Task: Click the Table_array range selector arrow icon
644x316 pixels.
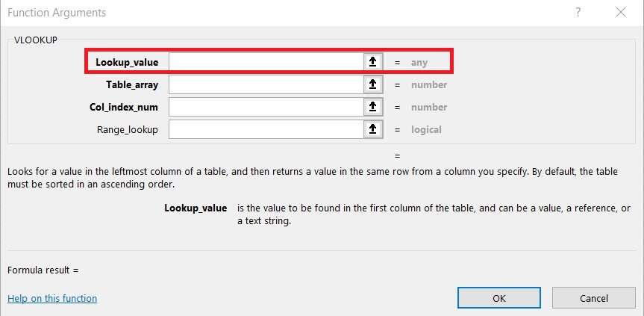Action: (372, 84)
